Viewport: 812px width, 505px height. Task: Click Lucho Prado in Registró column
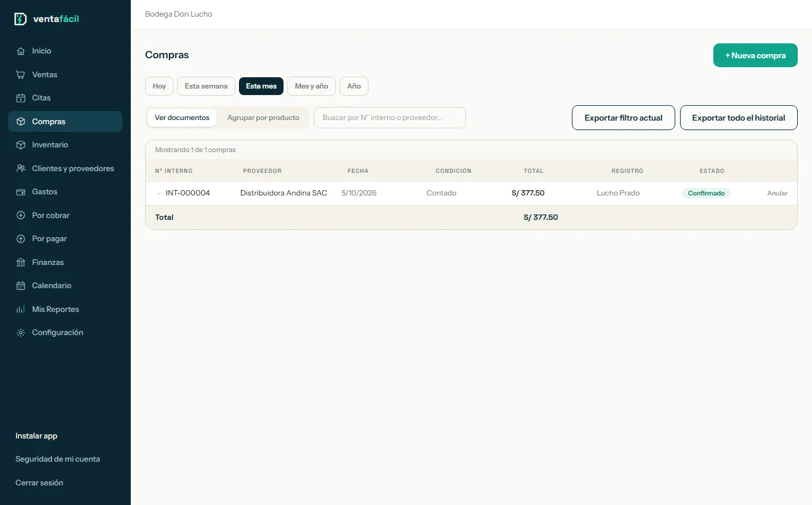coord(618,193)
